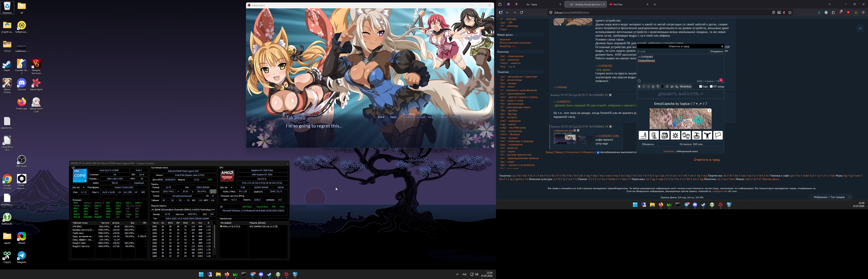Image resolution: width=868 pixels, height=279 pixels.
Task: Refresh the captcha with Обновить button
Action: [x=648, y=144]
